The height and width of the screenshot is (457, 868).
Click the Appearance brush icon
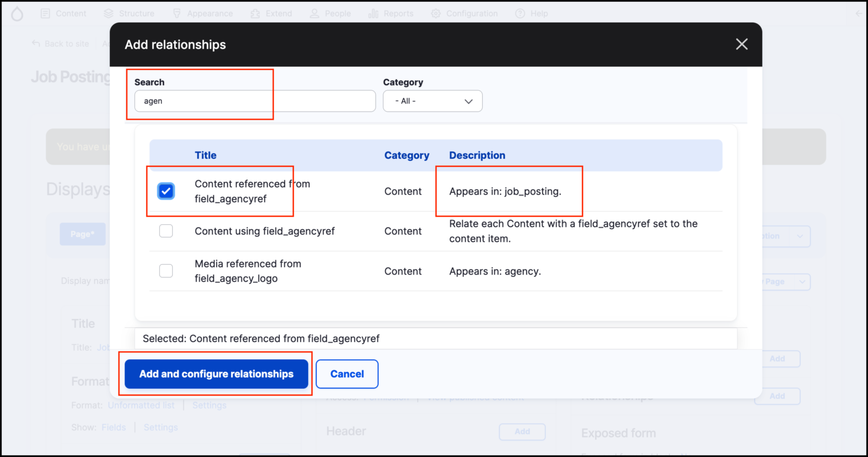(177, 14)
